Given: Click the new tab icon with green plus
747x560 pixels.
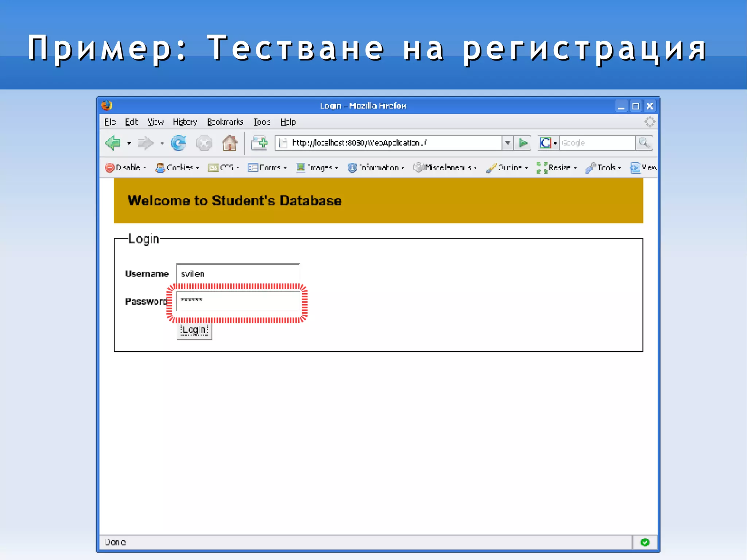Looking at the screenshot, I should tap(259, 143).
